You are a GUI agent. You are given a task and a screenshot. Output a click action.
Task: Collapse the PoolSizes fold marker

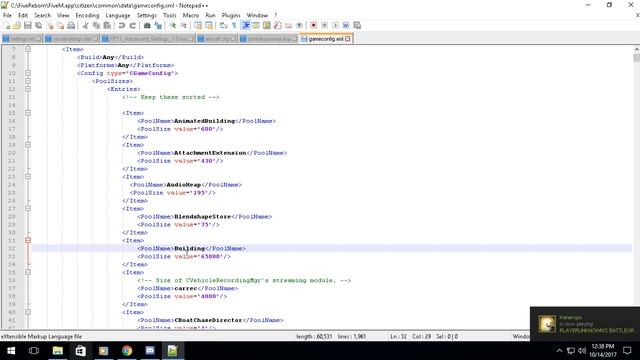(28, 81)
